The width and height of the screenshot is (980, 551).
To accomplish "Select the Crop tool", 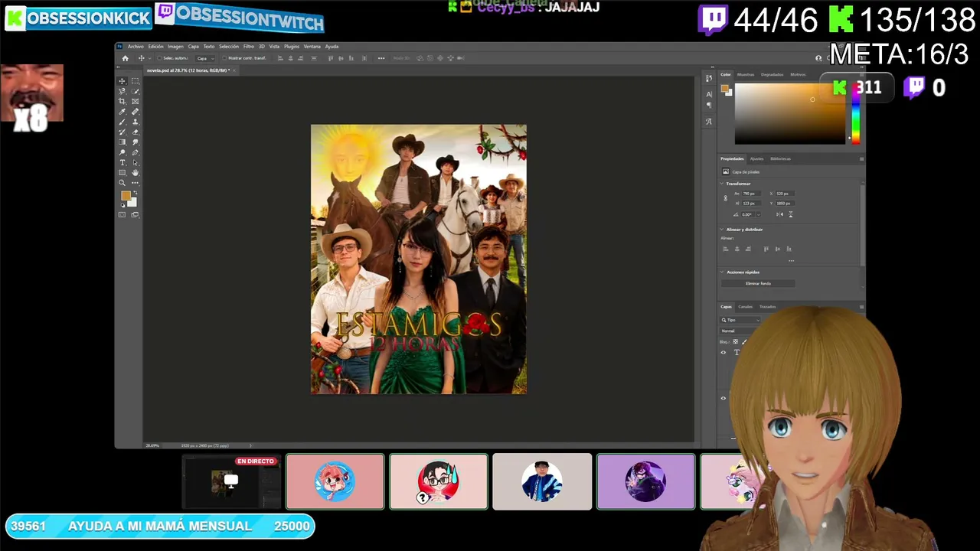I will click(122, 101).
